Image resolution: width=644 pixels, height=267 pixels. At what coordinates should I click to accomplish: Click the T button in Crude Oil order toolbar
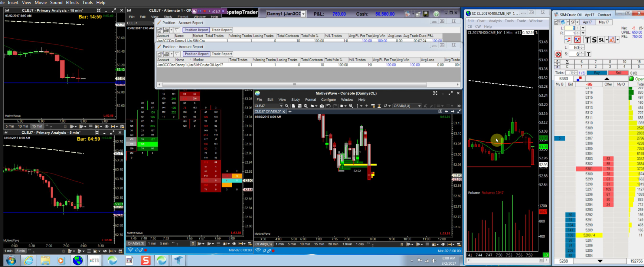coord(587,40)
